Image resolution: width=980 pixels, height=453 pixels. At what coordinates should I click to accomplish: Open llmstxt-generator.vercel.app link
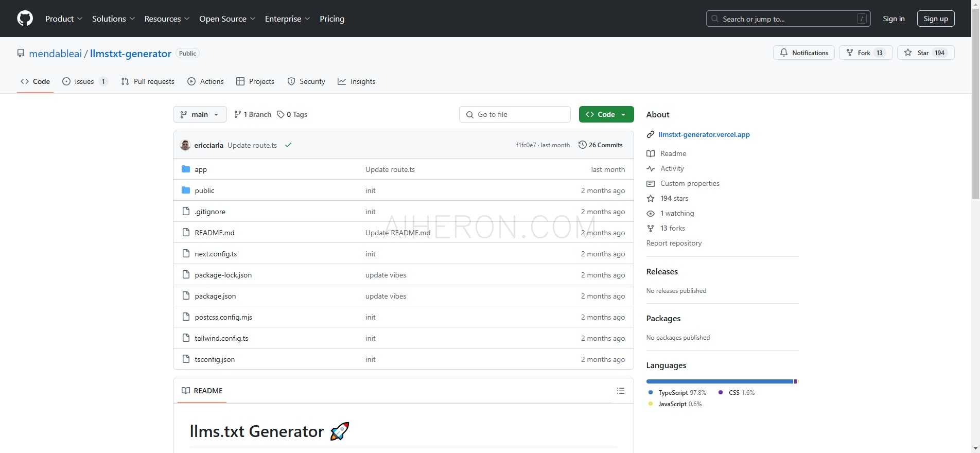click(704, 134)
